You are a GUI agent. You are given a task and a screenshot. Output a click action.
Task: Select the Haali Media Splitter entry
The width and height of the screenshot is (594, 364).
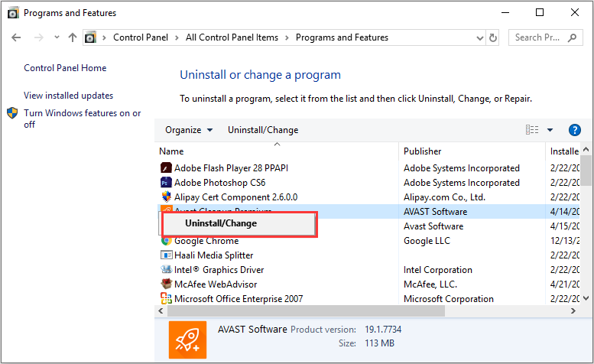(213, 255)
